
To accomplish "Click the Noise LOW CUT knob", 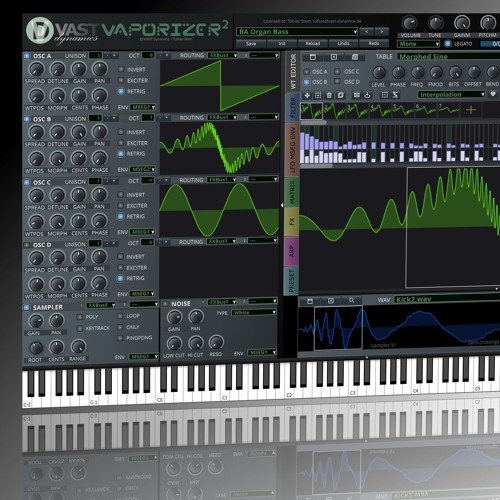I will click(174, 343).
